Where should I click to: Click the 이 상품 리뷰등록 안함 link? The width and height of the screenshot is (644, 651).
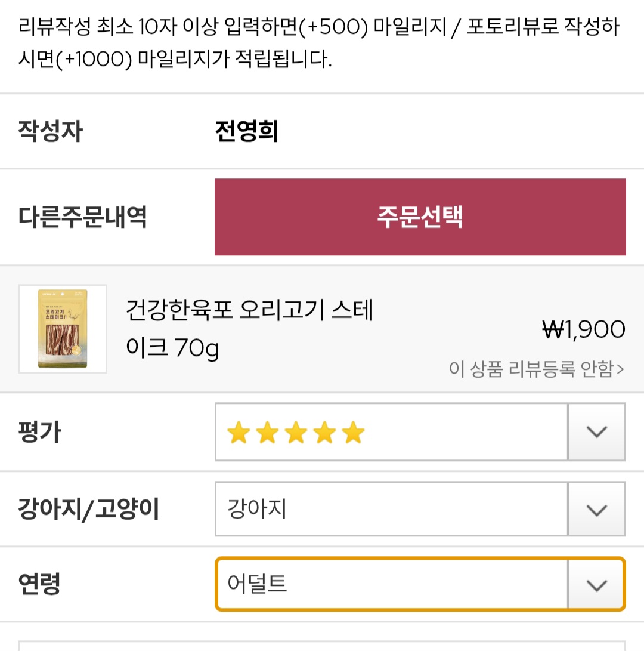pos(536,369)
